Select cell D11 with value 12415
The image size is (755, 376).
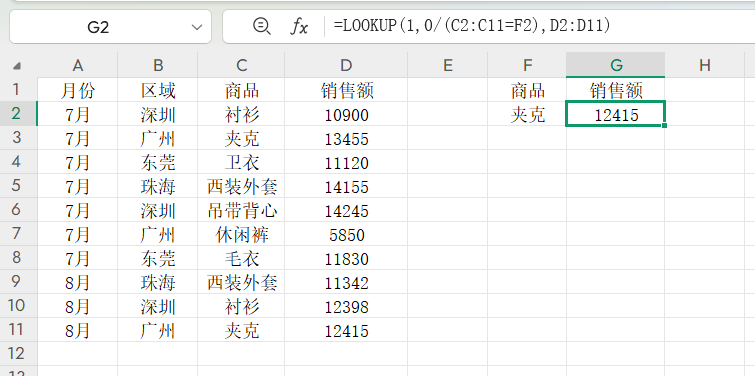346,331
